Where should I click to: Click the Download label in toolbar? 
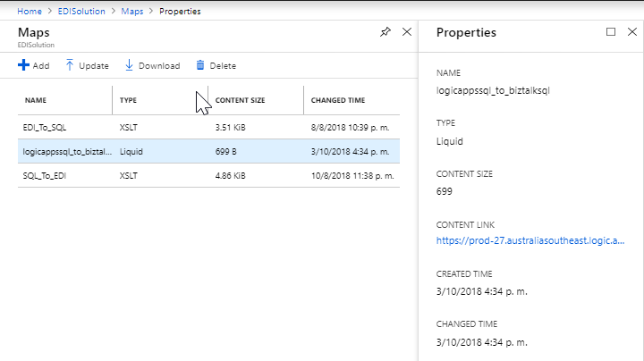click(x=159, y=65)
